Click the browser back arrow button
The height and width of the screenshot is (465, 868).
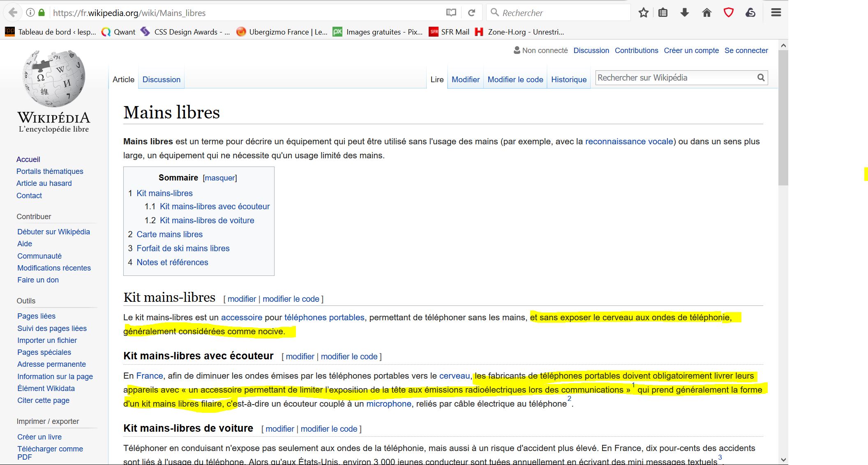pos(13,13)
